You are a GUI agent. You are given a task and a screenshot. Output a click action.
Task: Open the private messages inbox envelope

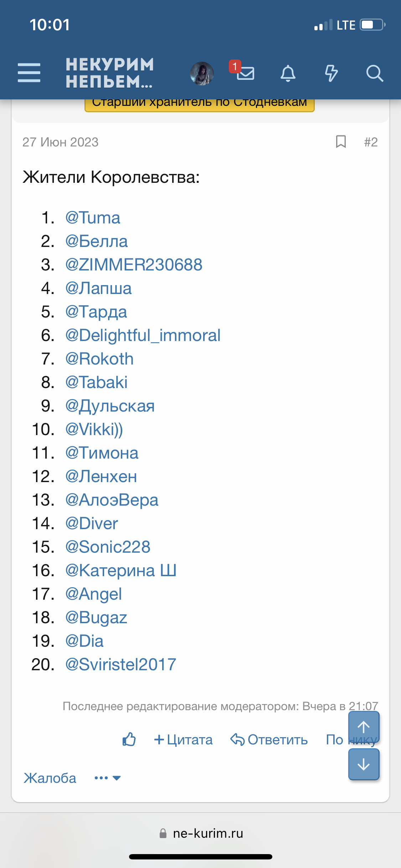tap(246, 73)
